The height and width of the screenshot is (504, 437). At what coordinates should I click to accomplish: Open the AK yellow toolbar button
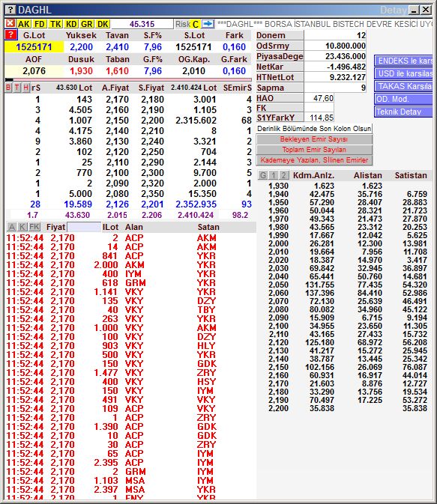pos(23,24)
